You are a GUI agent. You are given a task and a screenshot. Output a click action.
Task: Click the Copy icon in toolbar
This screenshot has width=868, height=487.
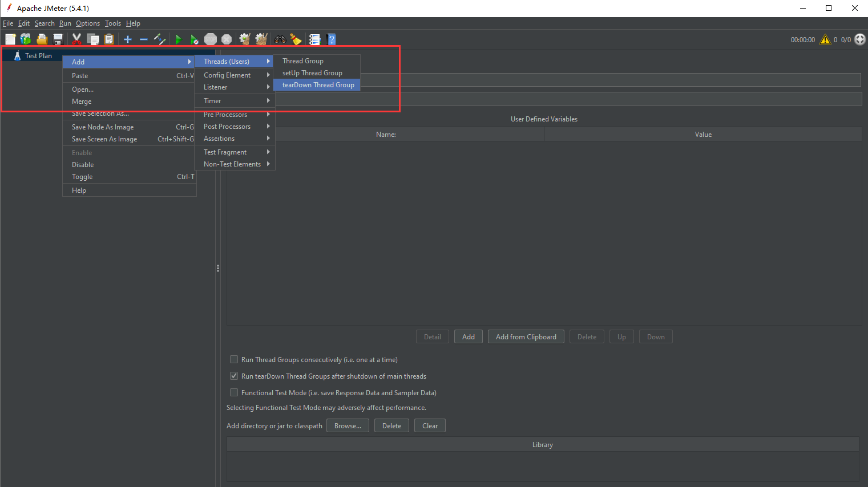pos(93,39)
